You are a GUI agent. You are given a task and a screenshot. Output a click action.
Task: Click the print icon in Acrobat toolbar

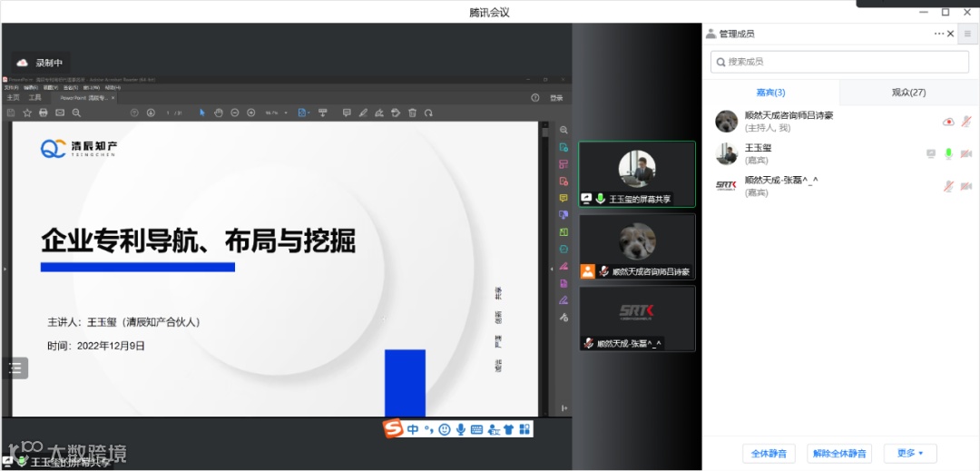44,113
